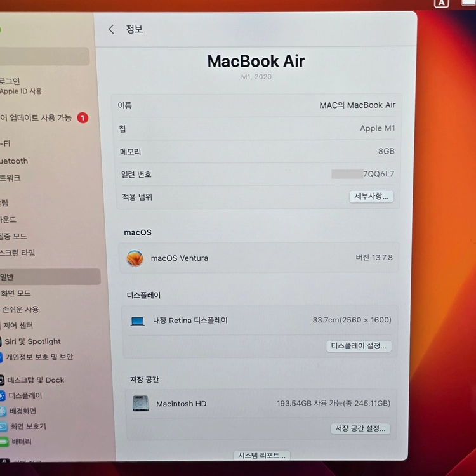Click the 배경화면 sidebar icon
The height and width of the screenshot is (476, 476).
pyautogui.click(x=3, y=411)
